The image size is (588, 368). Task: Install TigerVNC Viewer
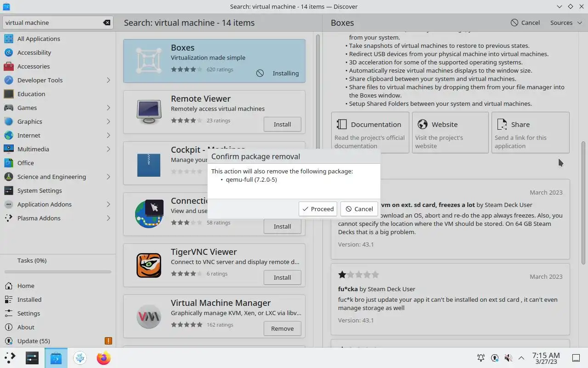coord(282,277)
